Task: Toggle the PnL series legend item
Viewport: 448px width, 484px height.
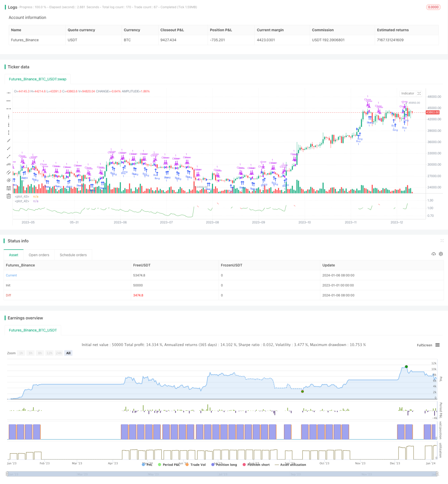Action: 147,465
